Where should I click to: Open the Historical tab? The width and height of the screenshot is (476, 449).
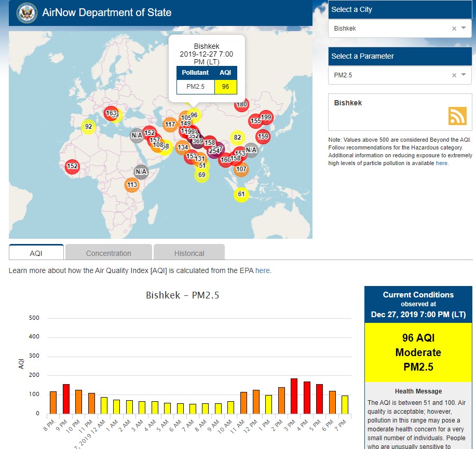click(189, 253)
